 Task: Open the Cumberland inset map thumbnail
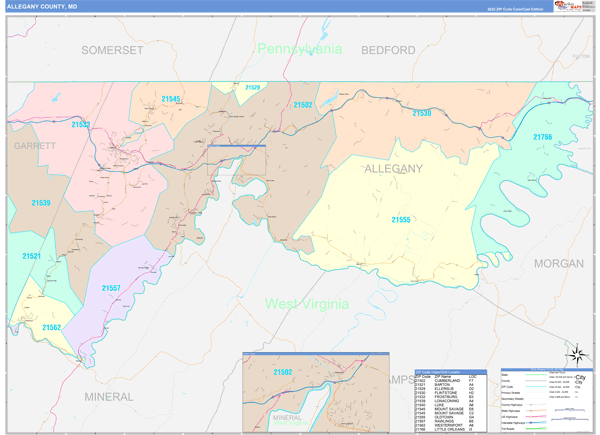coord(316,392)
